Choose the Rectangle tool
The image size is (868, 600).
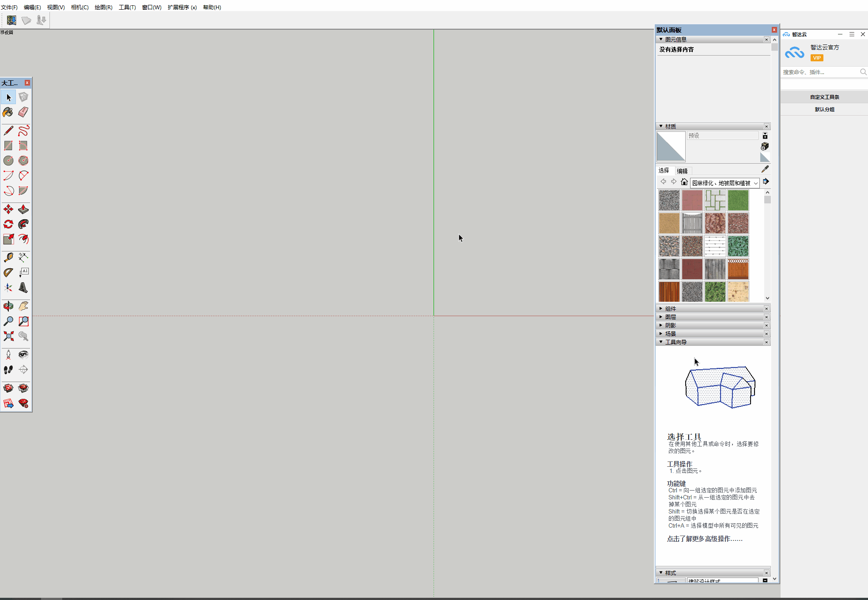(8, 146)
